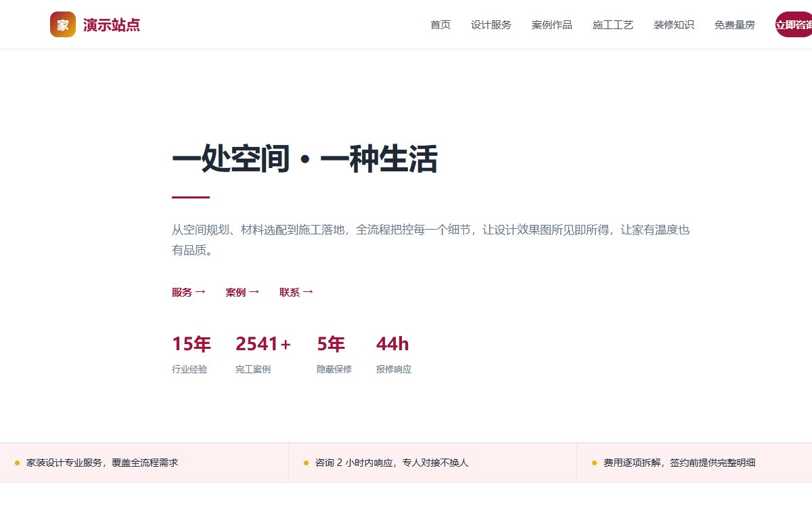Click the 行业经验 label
812x508 pixels.
tap(189, 369)
